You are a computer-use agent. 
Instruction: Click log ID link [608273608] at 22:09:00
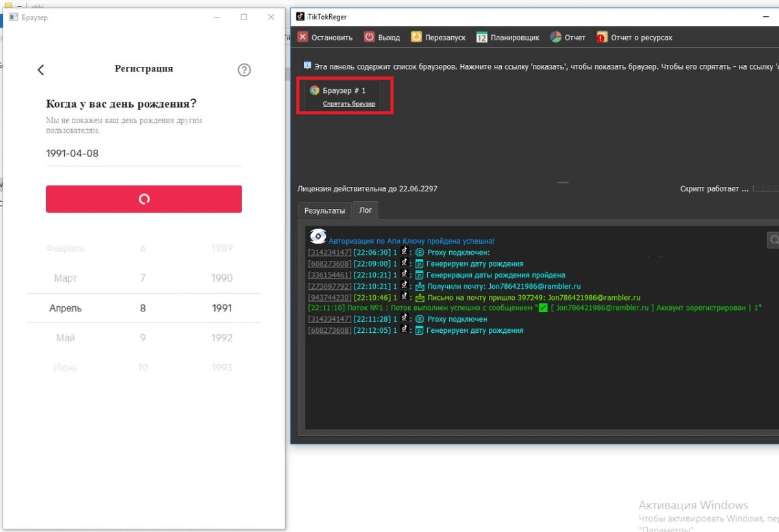tap(330, 264)
